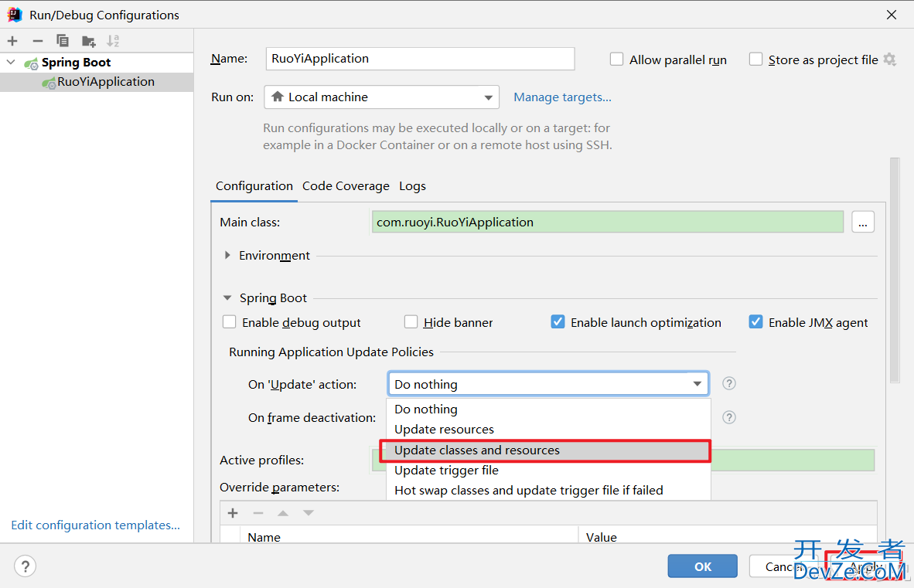Image resolution: width=914 pixels, height=588 pixels.
Task: Move override parameter up
Action: 283,513
